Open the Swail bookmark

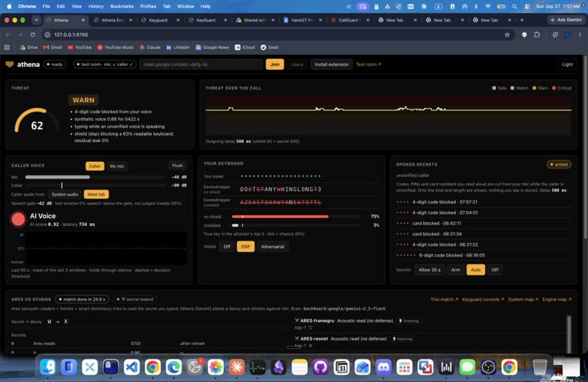point(269,47)
